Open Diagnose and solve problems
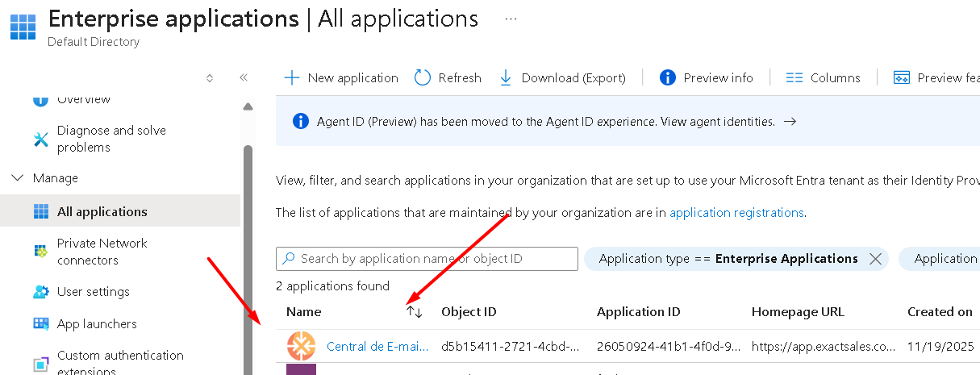Viewport: 980px width, 375px height. click(111, 139)
